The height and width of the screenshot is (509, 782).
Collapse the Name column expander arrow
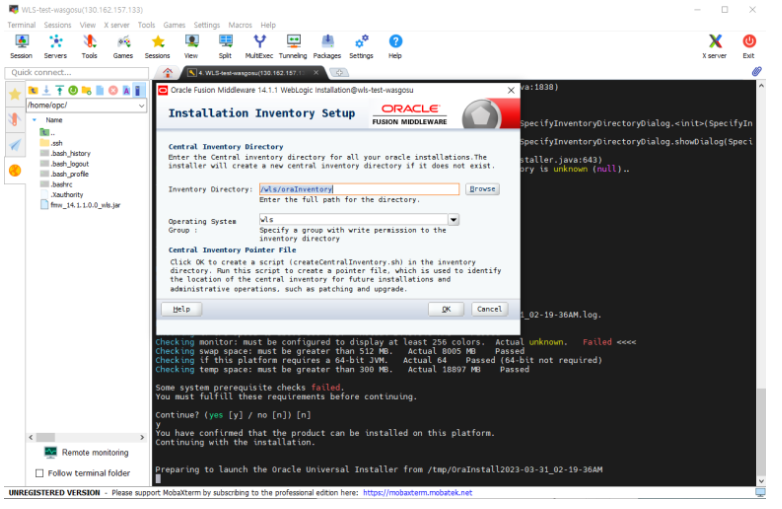pos(34,120)
